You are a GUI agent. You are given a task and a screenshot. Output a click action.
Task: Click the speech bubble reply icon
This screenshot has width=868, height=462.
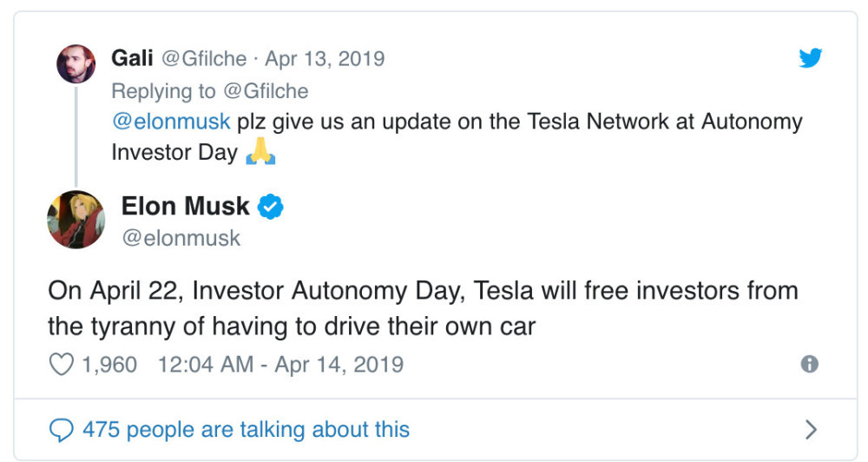pyautogui.click(x=62, y=430)
